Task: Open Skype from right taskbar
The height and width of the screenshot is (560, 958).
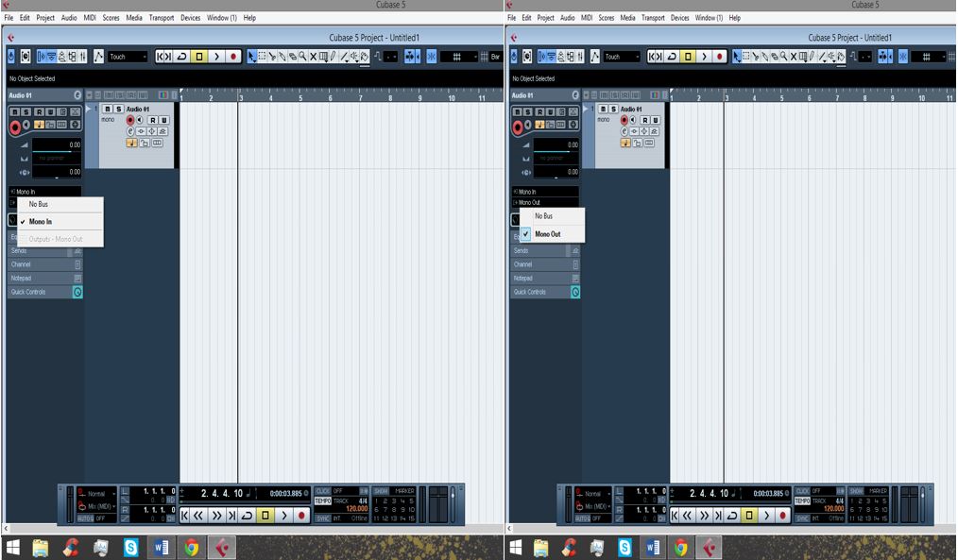Action: point(624,548)
